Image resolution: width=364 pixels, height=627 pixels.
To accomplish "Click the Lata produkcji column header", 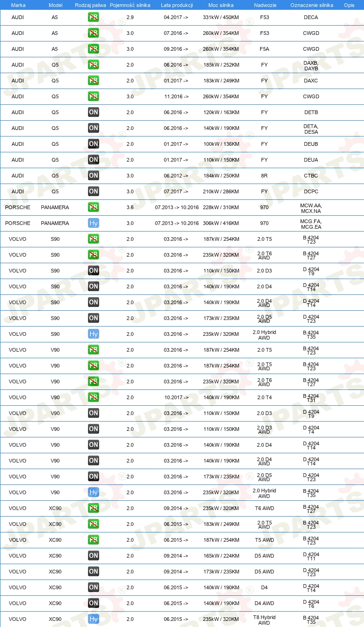I will click(177, 5).
